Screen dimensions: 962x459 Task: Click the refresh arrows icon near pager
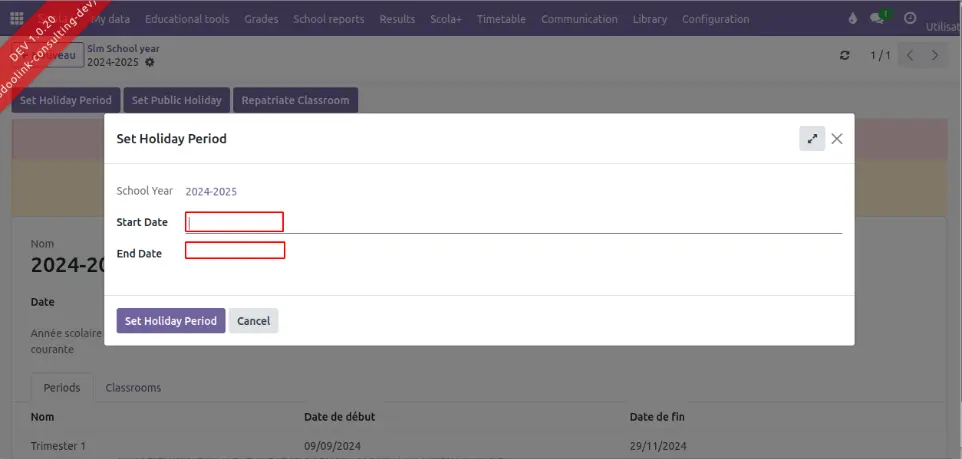[x=845, y=56]
